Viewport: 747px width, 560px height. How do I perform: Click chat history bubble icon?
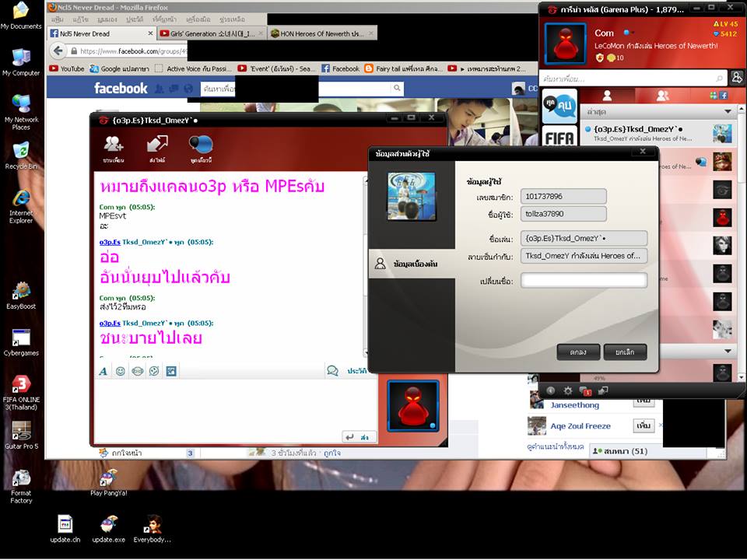332,370
